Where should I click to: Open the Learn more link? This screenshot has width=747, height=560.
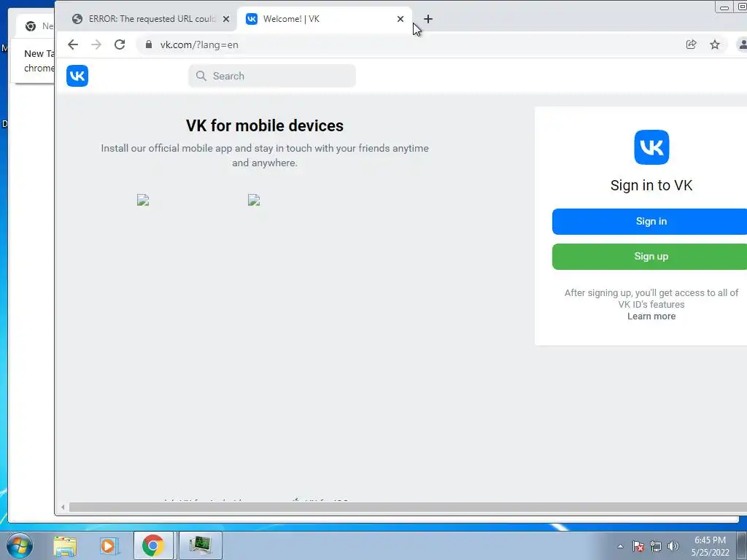651,316
